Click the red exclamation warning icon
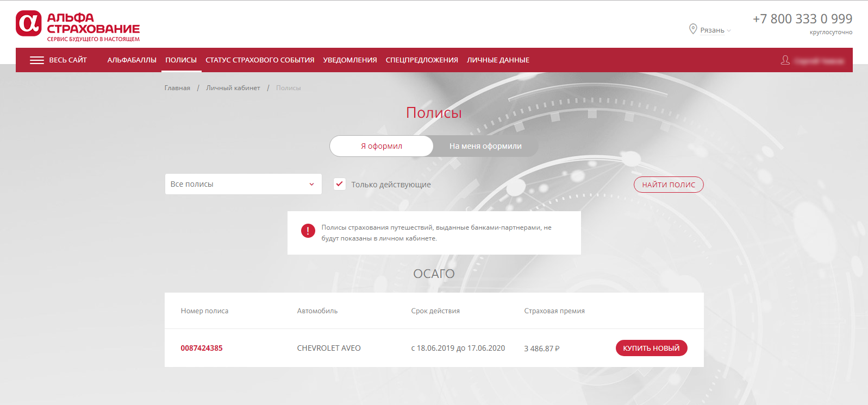 point(308,231)
